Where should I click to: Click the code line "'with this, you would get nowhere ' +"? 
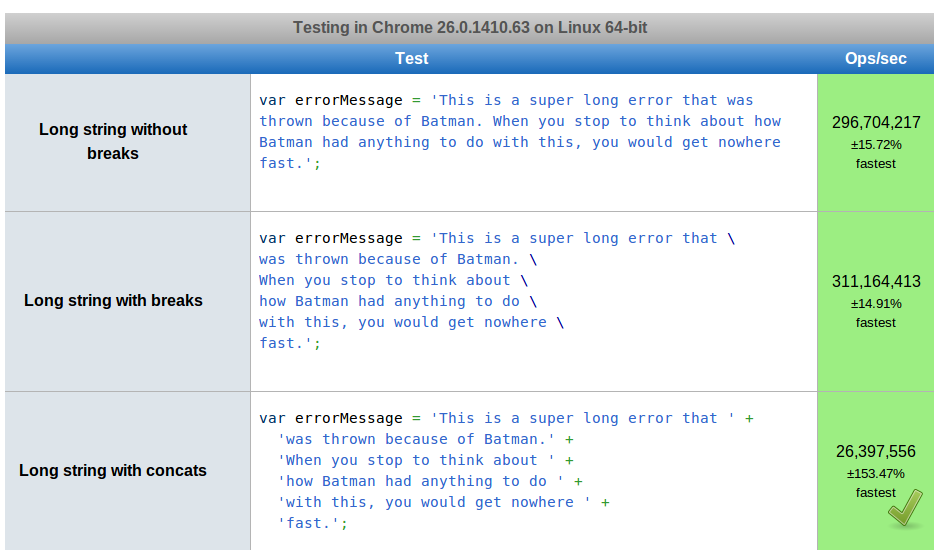(444, 502)
